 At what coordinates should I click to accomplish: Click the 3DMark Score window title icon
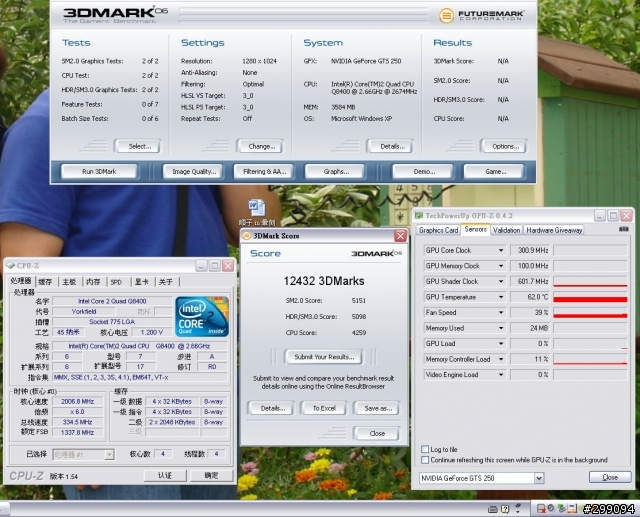(247, 236)
